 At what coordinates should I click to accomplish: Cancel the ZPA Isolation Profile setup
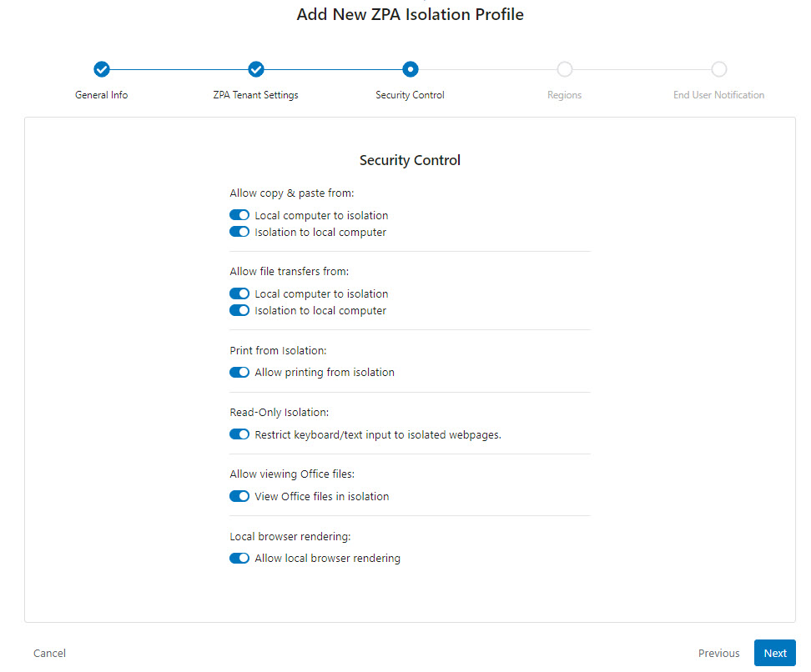point(49,653)
